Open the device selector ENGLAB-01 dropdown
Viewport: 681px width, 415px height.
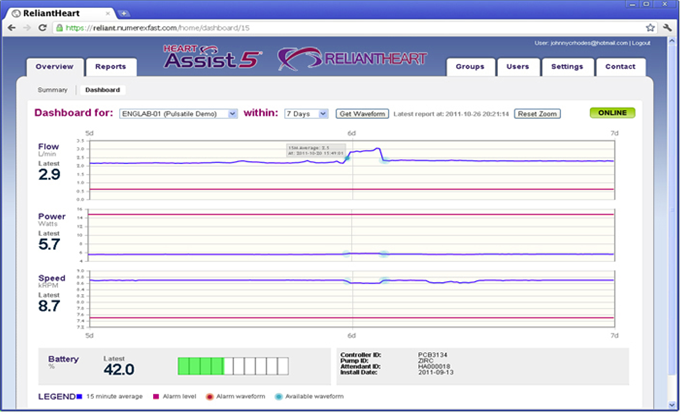pos(178,114)
